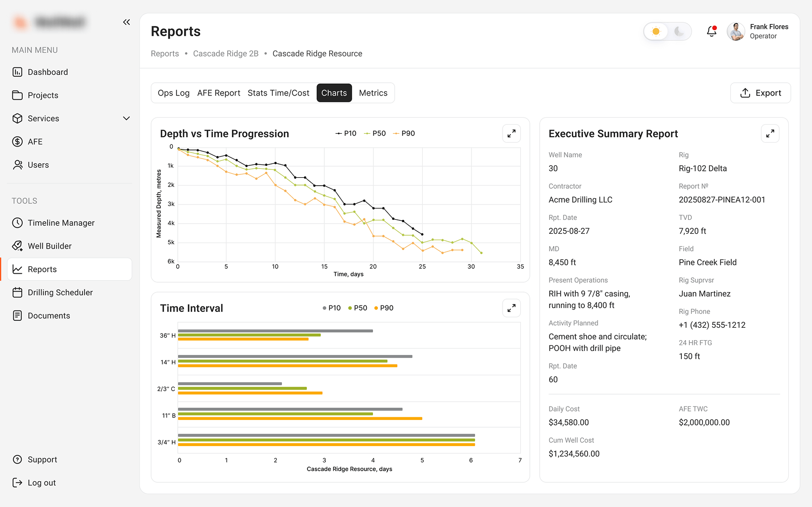Open the Export options button
Viewport: 812px width, 507px height.
click(761, 93)
